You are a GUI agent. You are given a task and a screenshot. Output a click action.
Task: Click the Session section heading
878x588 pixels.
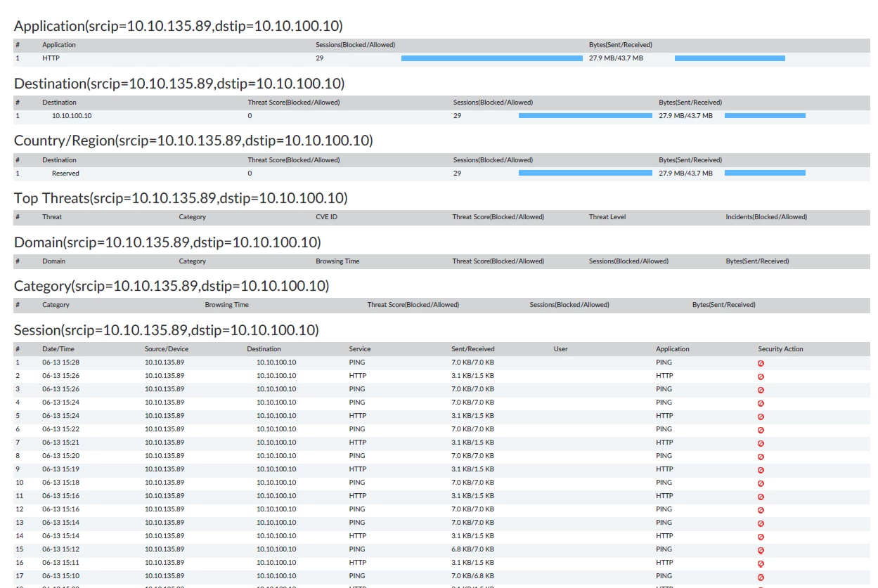point(167,330)
